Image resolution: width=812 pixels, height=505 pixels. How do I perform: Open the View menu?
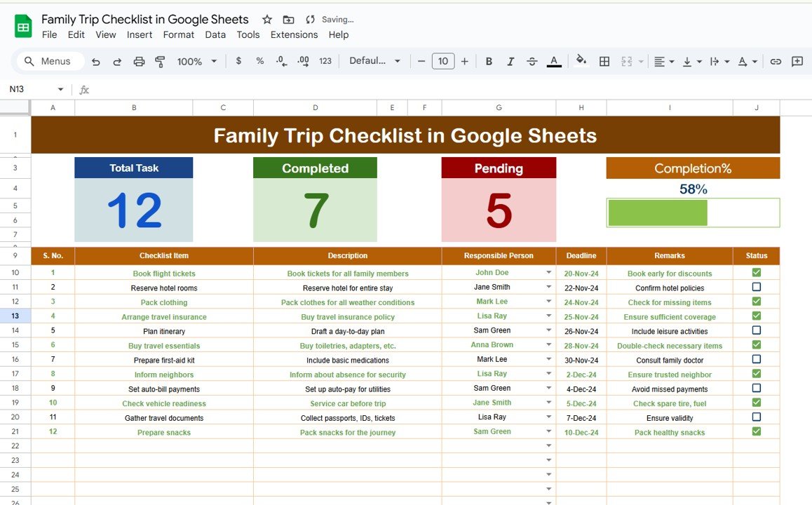point(106,34)
